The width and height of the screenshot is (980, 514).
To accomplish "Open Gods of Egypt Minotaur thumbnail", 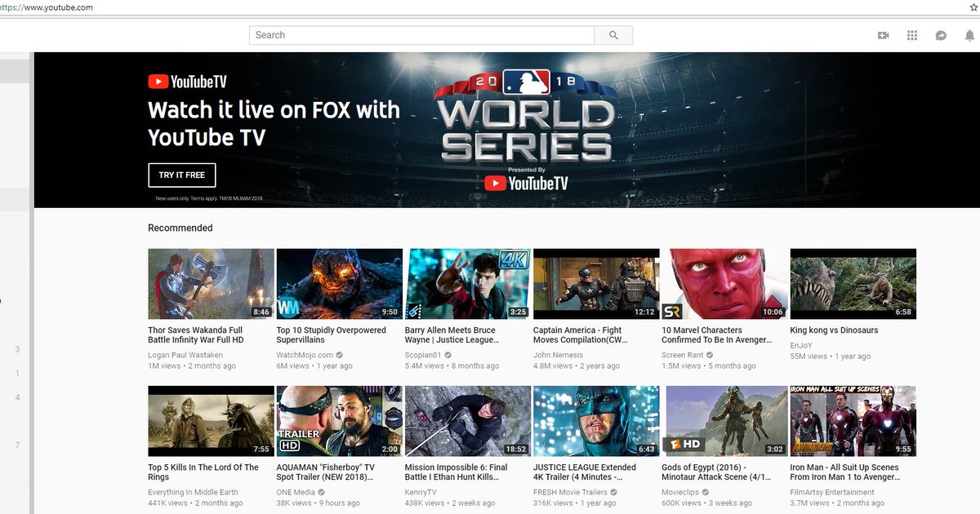I will [x=724, y=421].
